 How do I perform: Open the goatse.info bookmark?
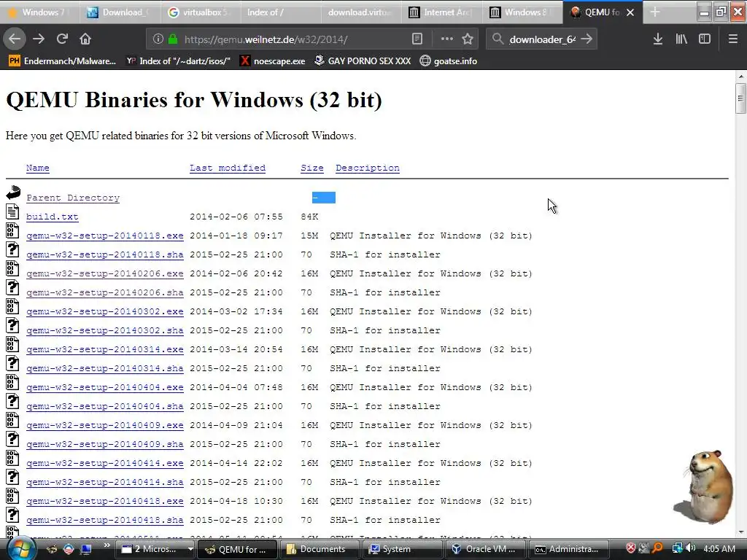[x=449, y=61]
